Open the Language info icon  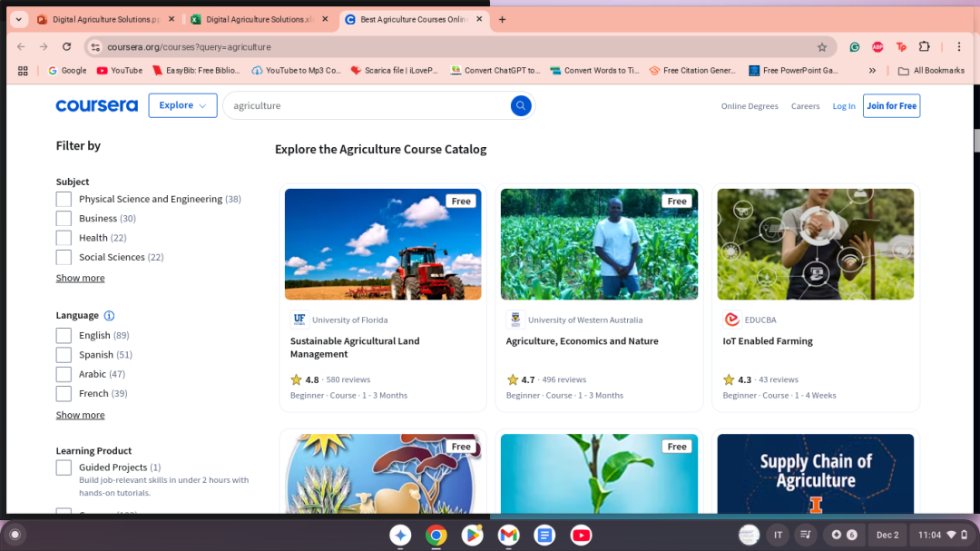110,315
